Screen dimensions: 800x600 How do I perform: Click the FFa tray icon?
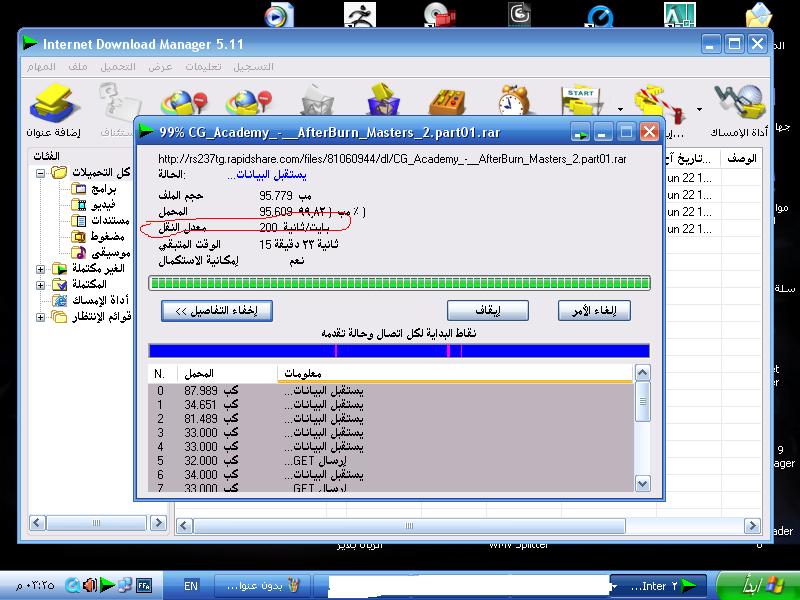(144, 586)
